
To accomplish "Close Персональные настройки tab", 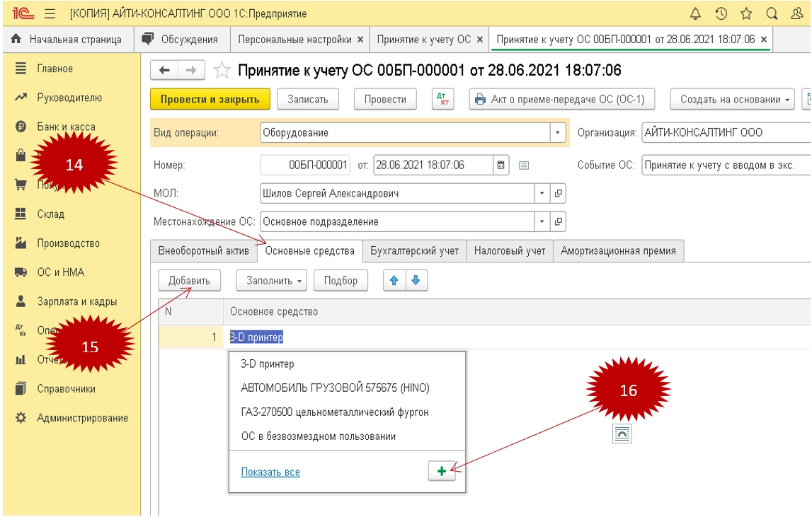I will point(360,40).
